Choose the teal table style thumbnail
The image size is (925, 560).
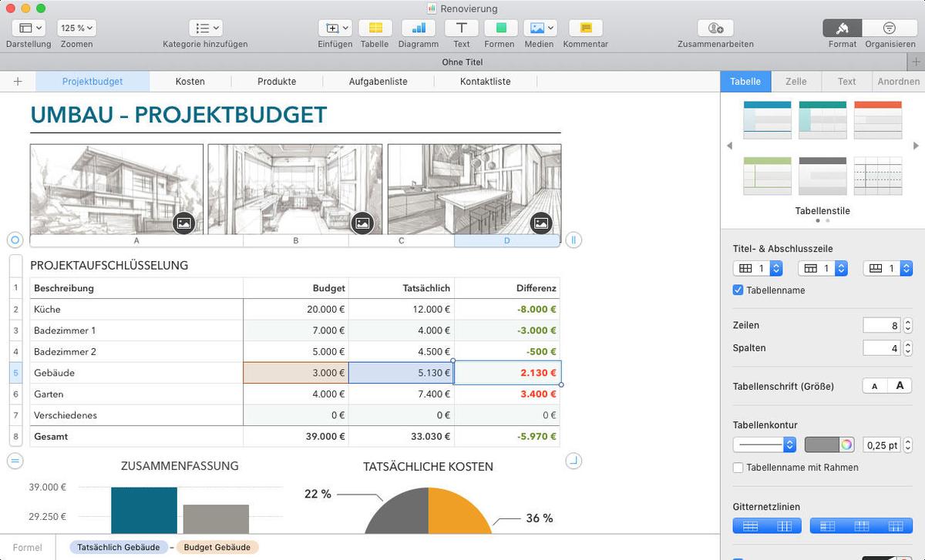click(x=822, y=120)
